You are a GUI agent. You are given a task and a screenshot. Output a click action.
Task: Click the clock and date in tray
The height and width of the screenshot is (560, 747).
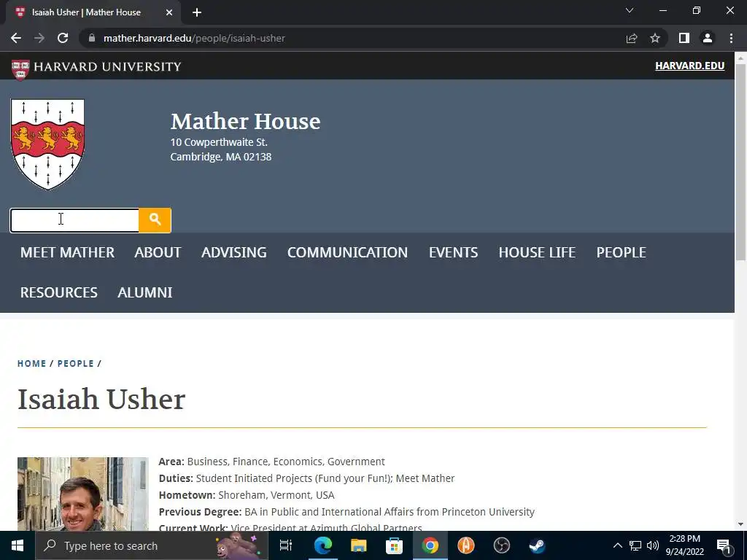pos(684,545)
